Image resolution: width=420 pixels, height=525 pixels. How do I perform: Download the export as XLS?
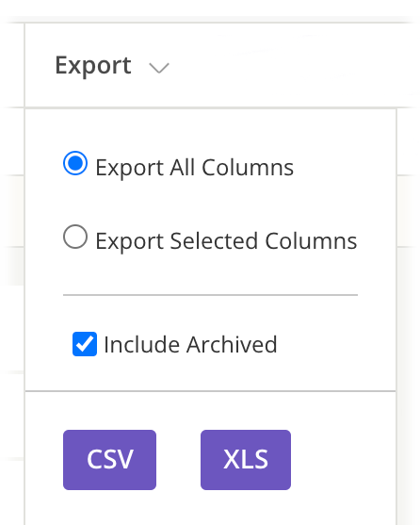246,460
